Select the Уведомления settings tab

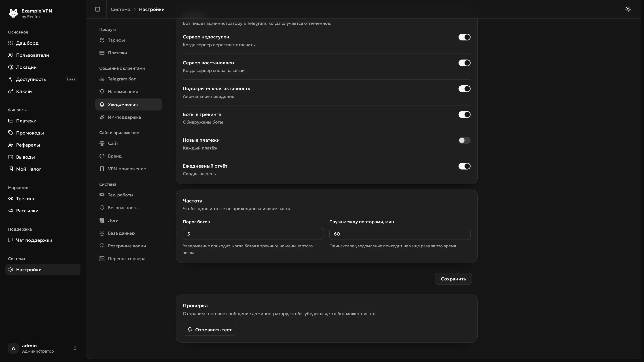tap(129, 104)
